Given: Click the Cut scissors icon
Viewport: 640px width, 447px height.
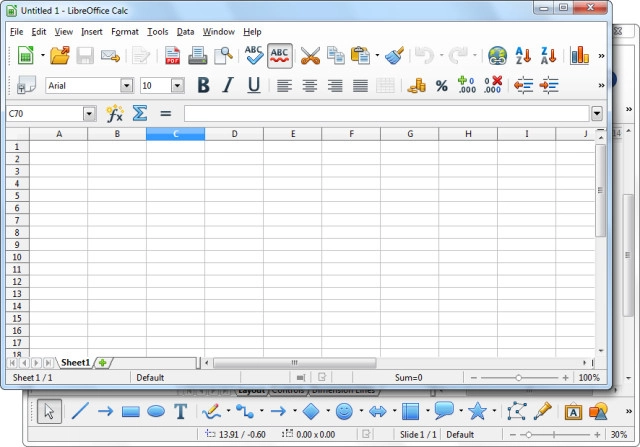Looking at the screenshot, I should coord(310,56).
